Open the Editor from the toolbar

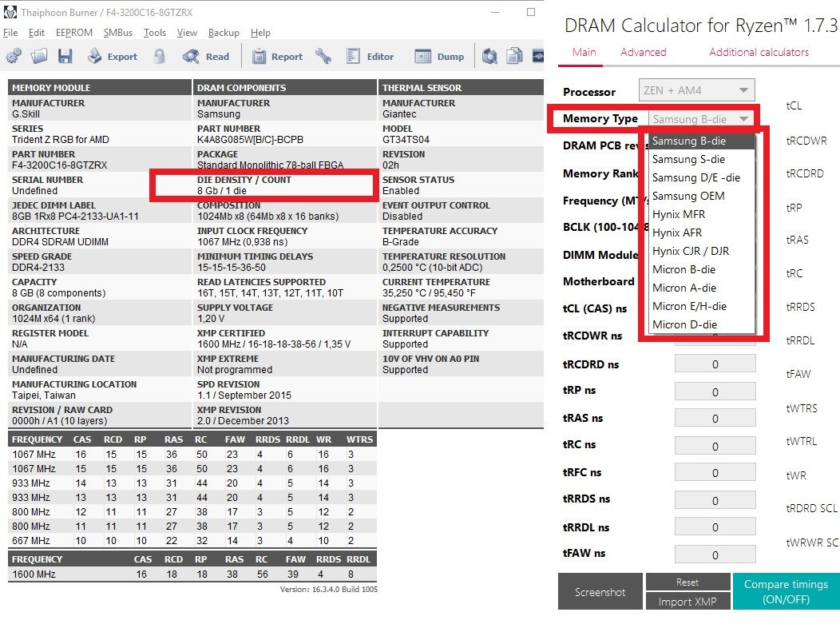click(370, 56)
